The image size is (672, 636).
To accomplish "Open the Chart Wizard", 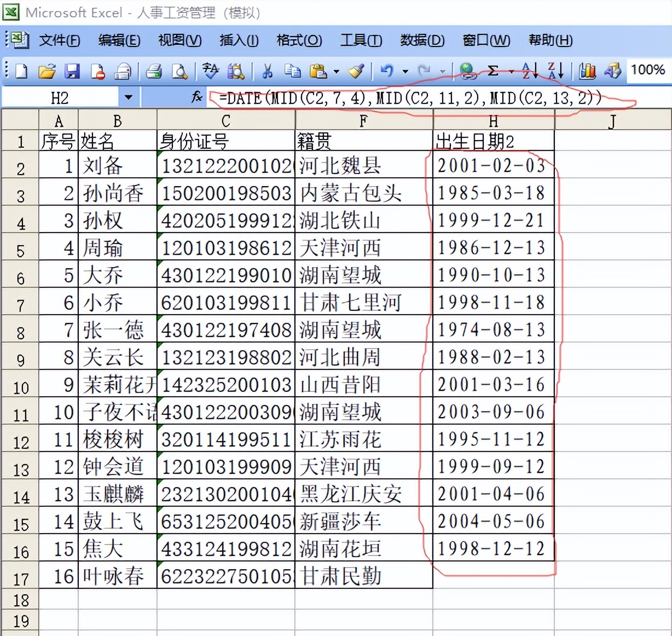I will [x=586, y=71].
